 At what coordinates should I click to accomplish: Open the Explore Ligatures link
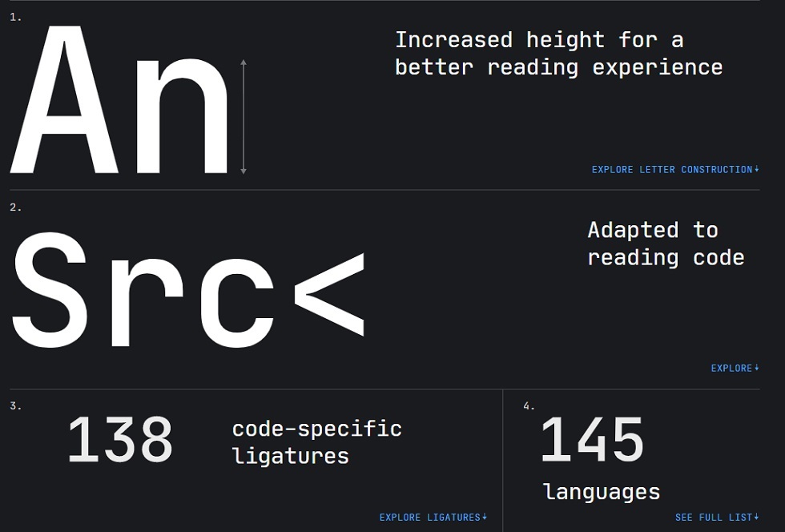click(x=433, y=517)
